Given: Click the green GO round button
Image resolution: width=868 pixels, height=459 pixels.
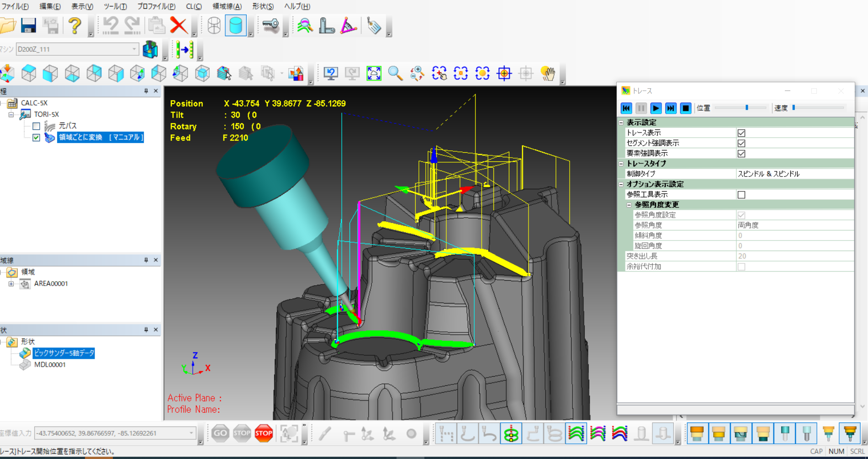Looking at the screenshot, I should click(x=220, y=433).
